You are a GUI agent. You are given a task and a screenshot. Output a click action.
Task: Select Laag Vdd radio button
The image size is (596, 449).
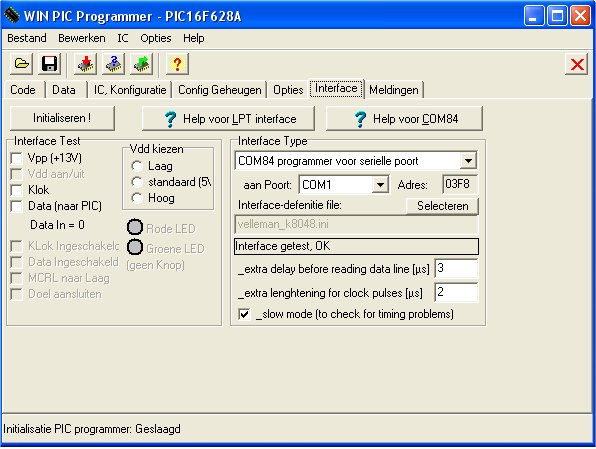pos(136,166)
